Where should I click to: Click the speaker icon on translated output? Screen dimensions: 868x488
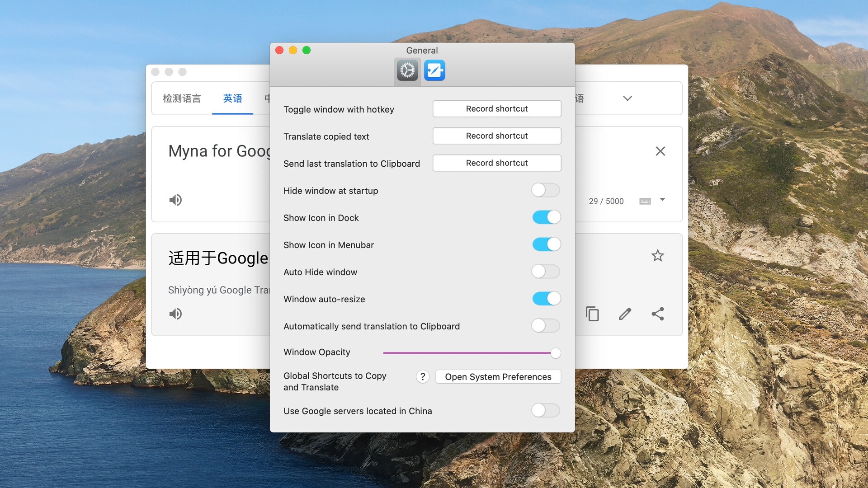pos(176,314)
